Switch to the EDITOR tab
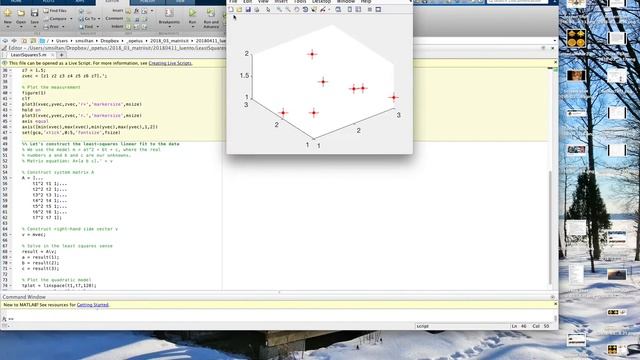 pos(112,2)
